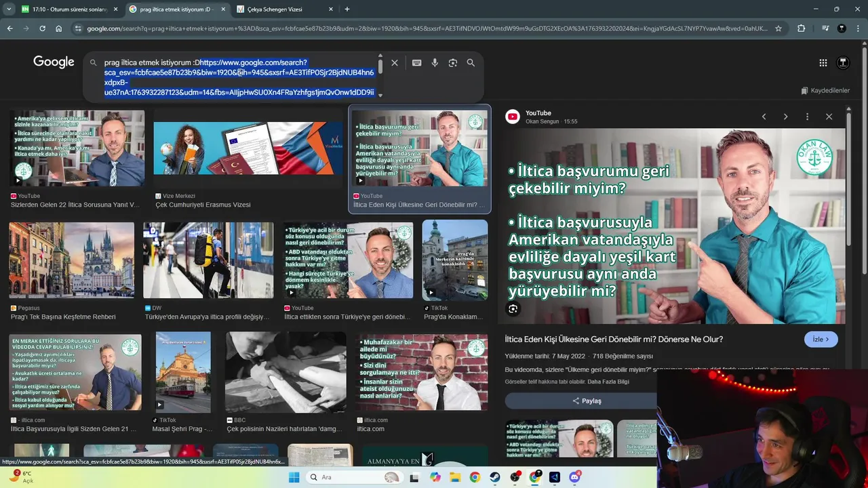This screenshot has height=488, width=868.
Task: Open the on-screen keyboard input tool
Action: coord(416,62)
